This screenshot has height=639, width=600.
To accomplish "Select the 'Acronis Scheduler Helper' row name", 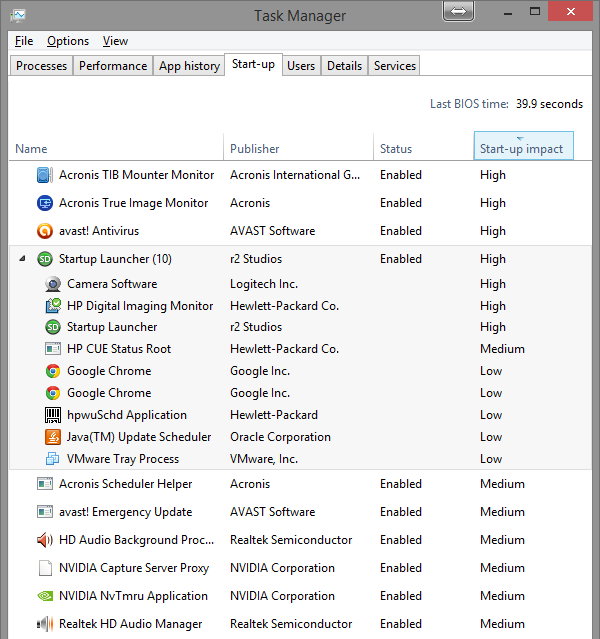I will click(126, 484).
